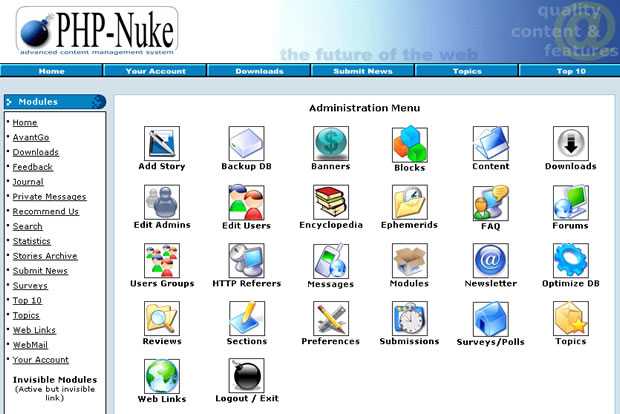The width and height of the screenshot is (620, 414).
Task: Open the Edit Admins icon
Action: coord(162,202)
